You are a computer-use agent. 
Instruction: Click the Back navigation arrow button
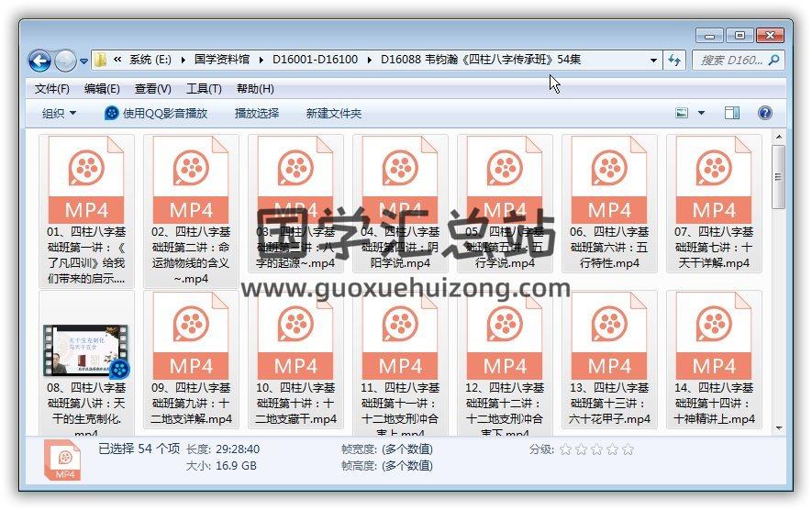click(39, 61)
